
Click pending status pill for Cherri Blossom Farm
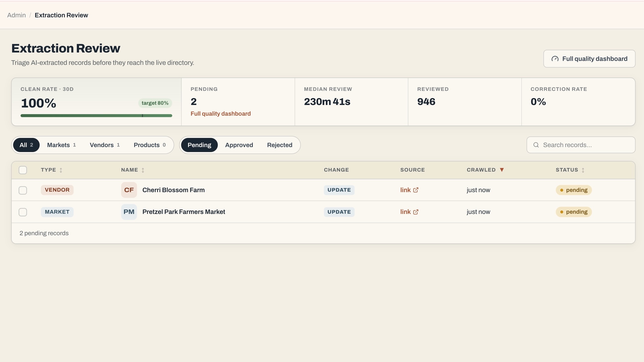coord(574,190)
